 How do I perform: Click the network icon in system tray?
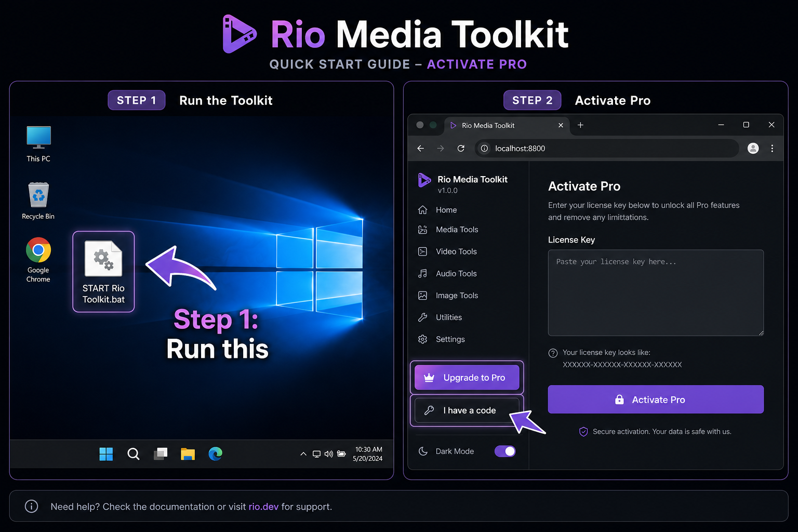(x=316, y=454)
